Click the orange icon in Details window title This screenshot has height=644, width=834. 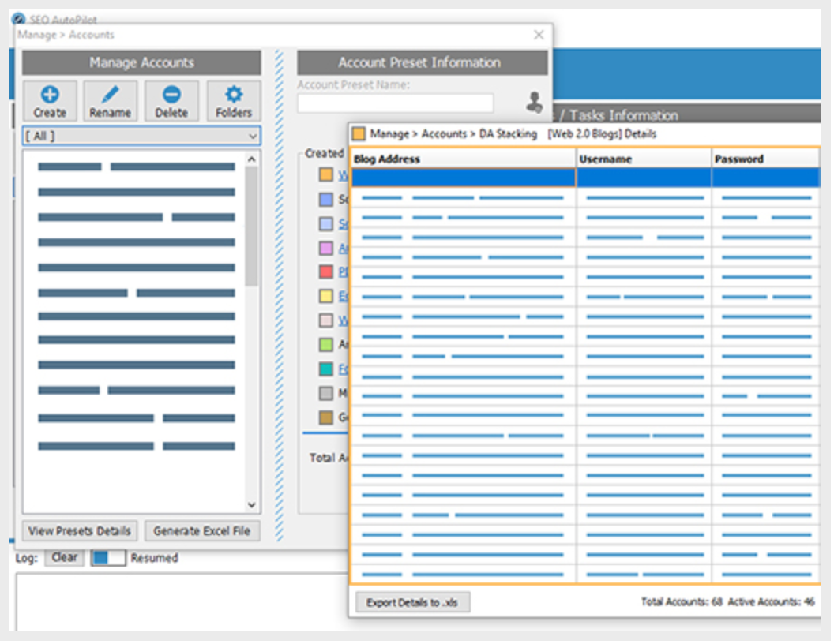pyautogui.click(x=359, y=134)
